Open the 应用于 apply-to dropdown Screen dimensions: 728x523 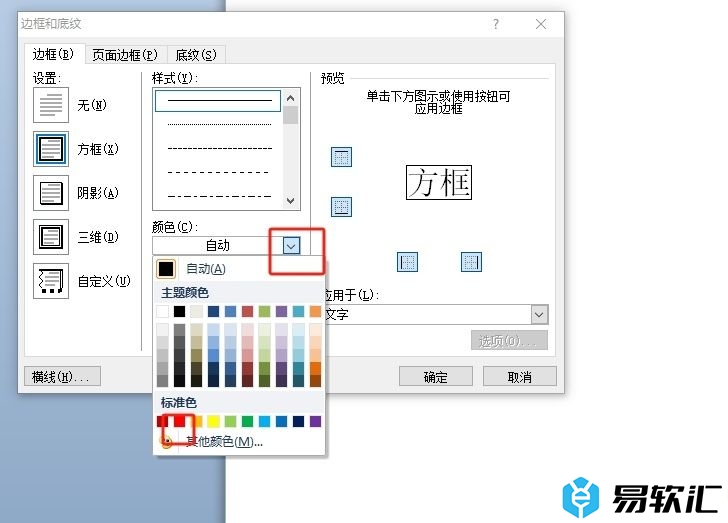coord(539,314)
